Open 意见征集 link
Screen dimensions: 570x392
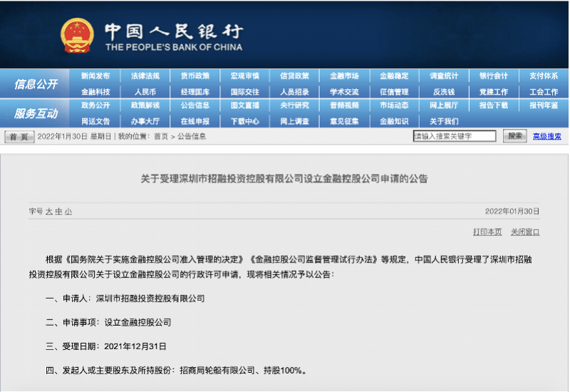tap(344, 121)
